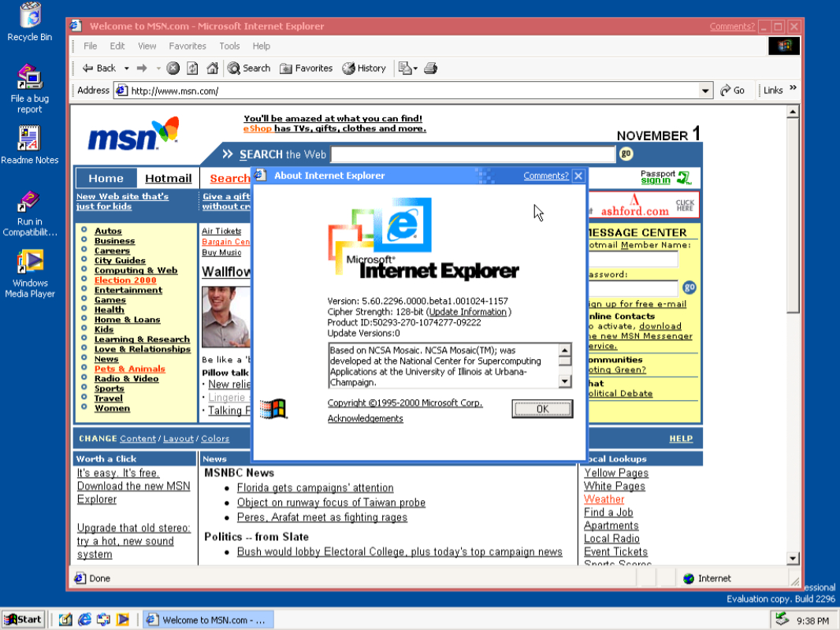Open the History pane

point(364,69)
